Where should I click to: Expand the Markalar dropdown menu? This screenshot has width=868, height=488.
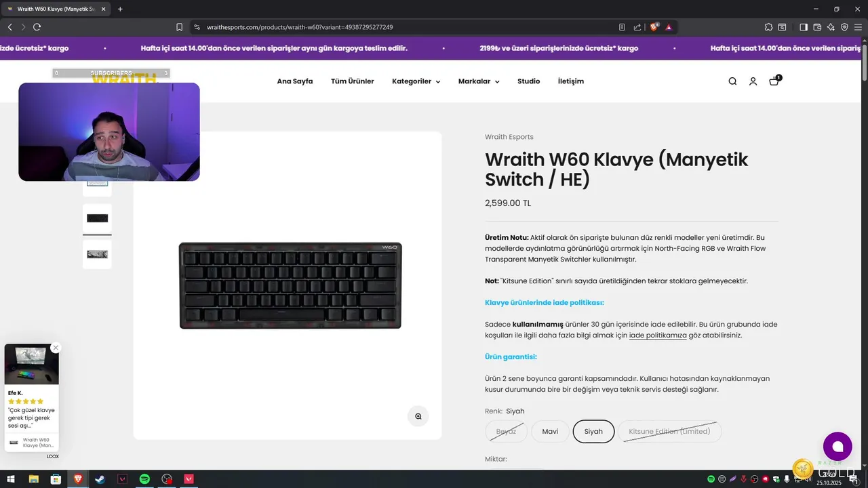[x=479, y=81]
